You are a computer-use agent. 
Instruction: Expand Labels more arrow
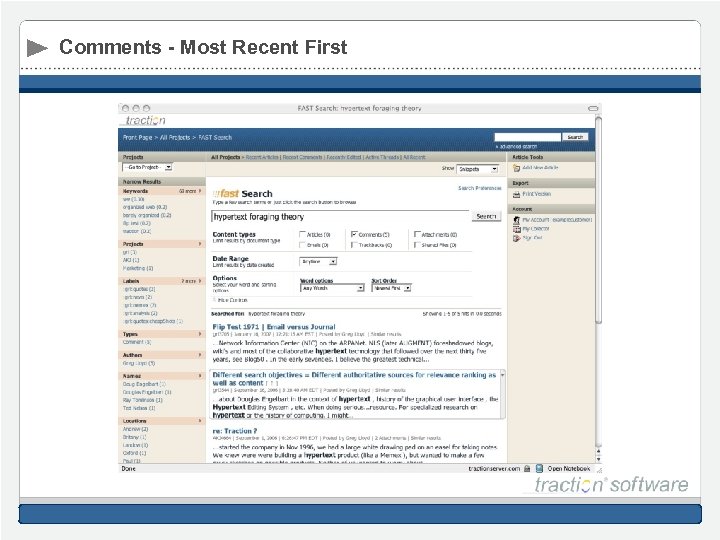200,281
